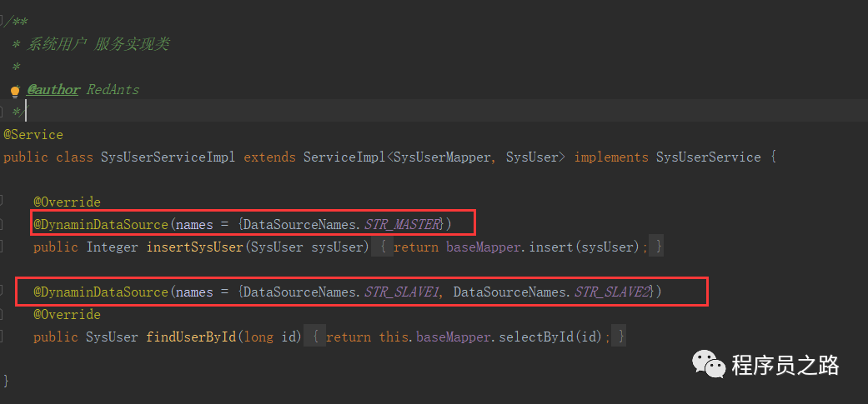Click the findUserById method name
The height and width of the screenshot is (404, 868).
tap(191, 337)
